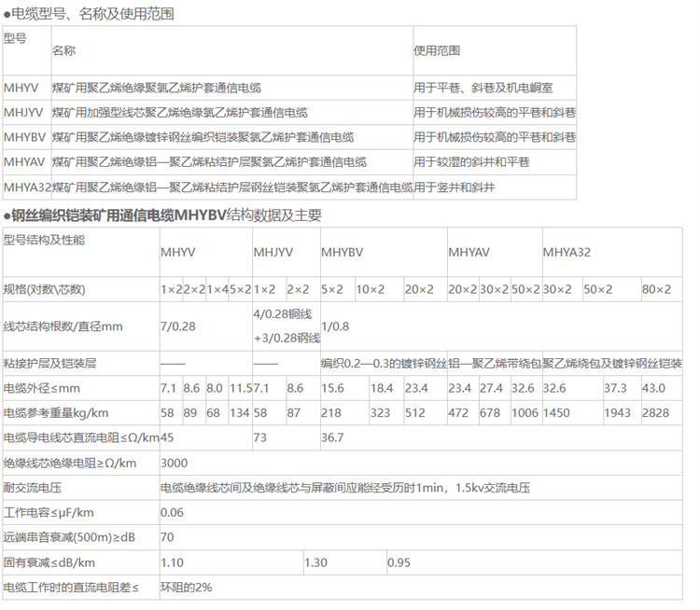Click the 7/0.28 conductor structure cell
The image size is (700, 610).
[177, 326]
